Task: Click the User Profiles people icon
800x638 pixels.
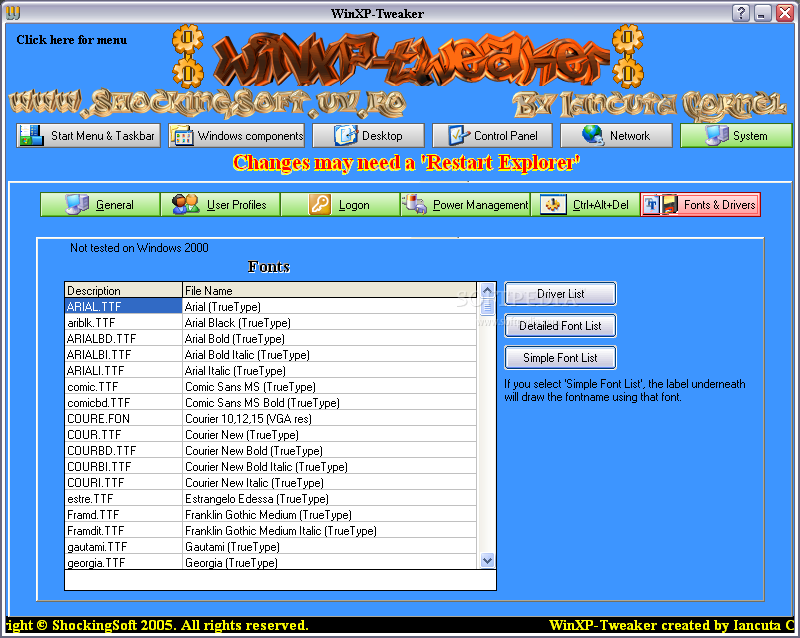Action: click(186, 205)
